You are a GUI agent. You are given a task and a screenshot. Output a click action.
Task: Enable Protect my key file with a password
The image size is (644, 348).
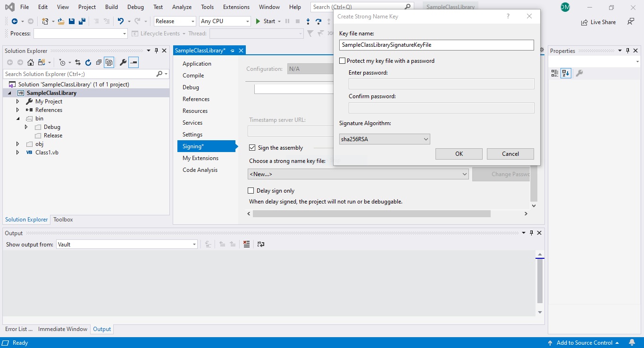[x=342, y=60]
